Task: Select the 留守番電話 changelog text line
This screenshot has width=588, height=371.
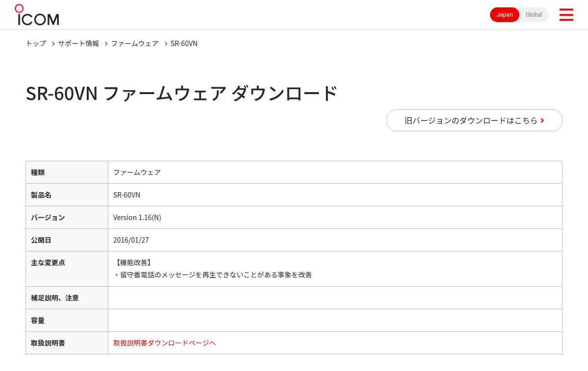Action: point(213,275)
